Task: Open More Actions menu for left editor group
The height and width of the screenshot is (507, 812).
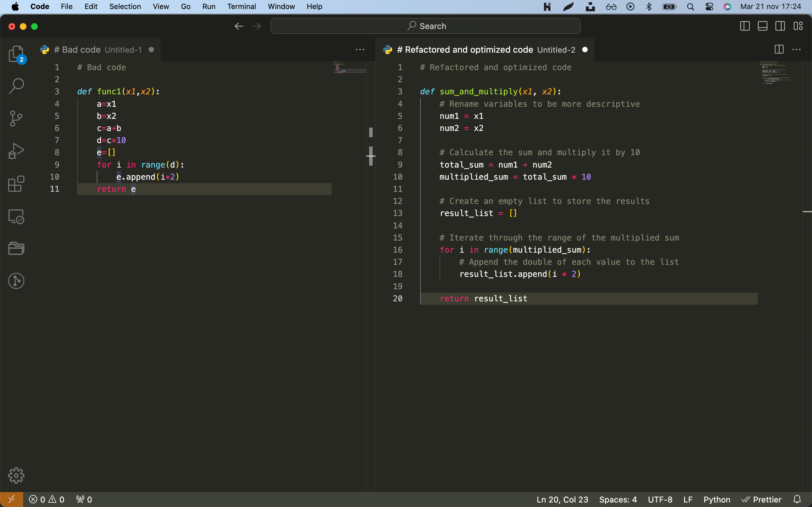Action: (x=360, y=50)
